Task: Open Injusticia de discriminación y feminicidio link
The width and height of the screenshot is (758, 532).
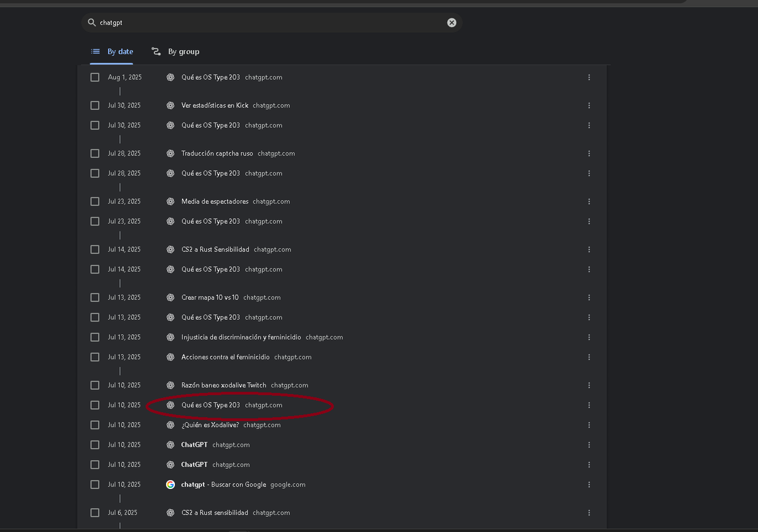Action: (241, 337)
